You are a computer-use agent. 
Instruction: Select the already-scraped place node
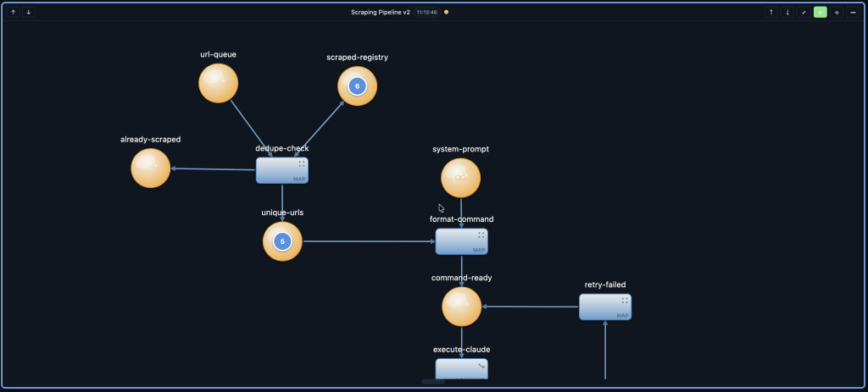pos(151,168)
